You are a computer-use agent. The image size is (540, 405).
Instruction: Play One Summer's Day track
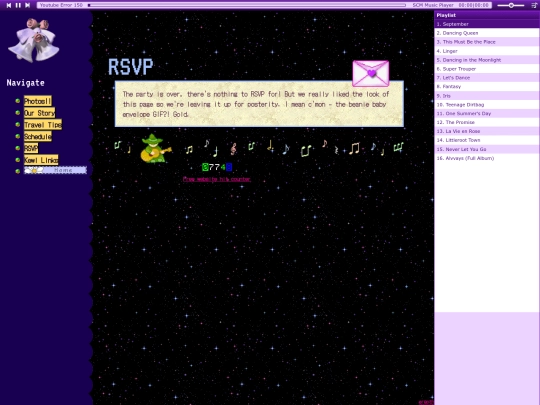point(487,113)
